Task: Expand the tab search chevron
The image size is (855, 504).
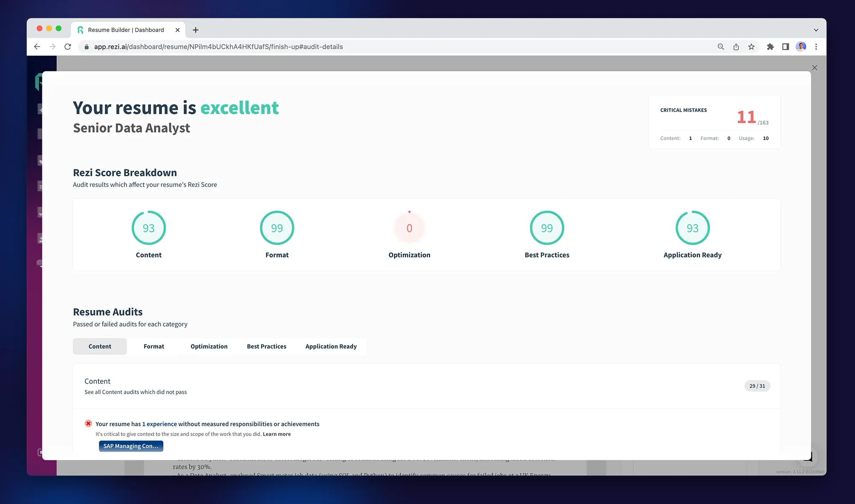Action: pyautogui.click(x=816, y=30)
